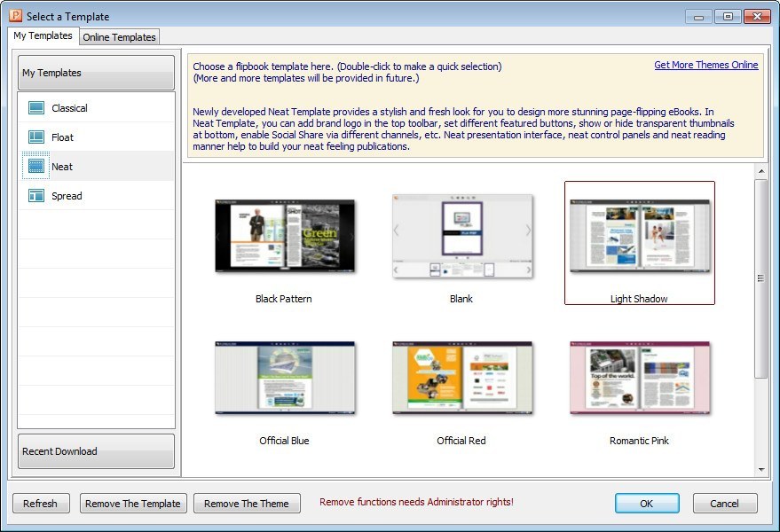Image resolution: width=780 pixels, height=532 pixels.
Task: Click the Refresh button
Action: point(41,503)
